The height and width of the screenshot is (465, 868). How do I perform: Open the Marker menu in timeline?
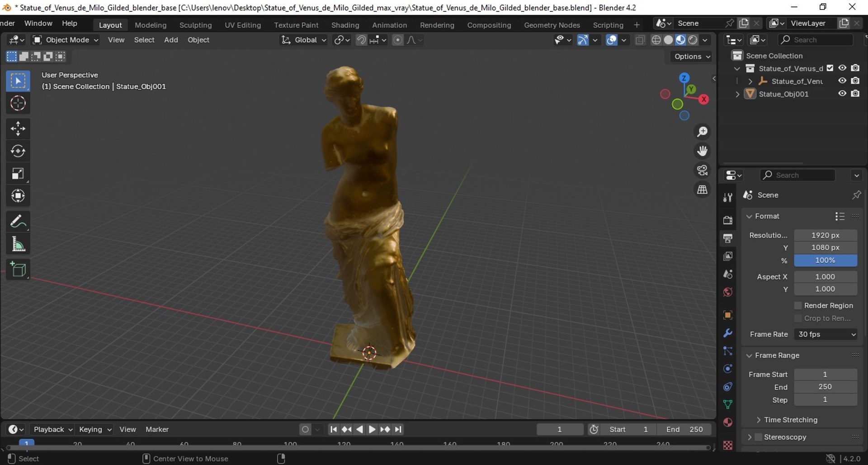click(x=157, y=429)
